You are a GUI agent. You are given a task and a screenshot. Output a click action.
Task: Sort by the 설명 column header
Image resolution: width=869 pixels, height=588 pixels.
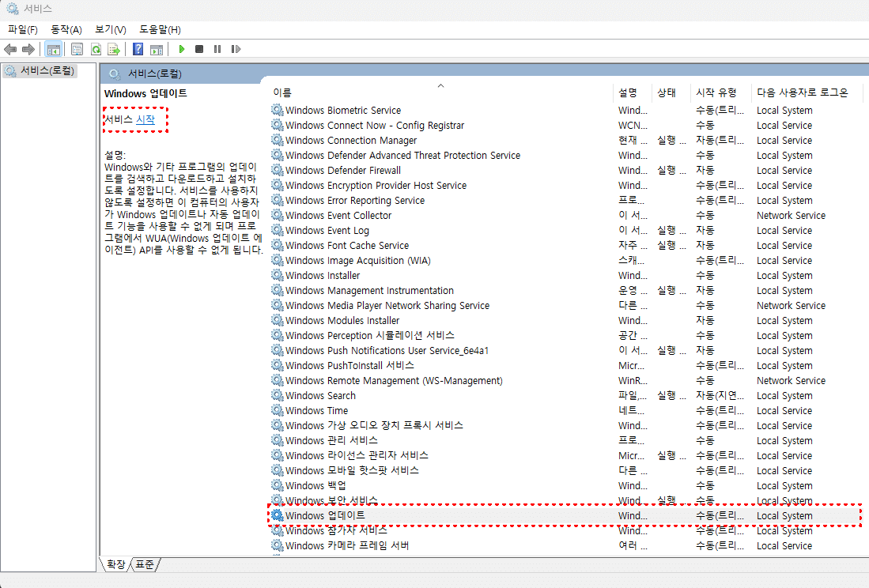coord(633,92)
